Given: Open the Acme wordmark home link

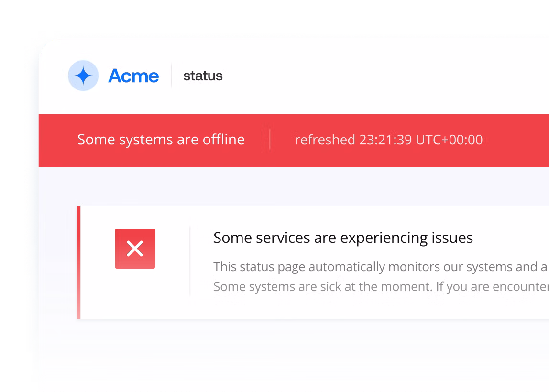Looking at the screenshot, I should (133, 76).
